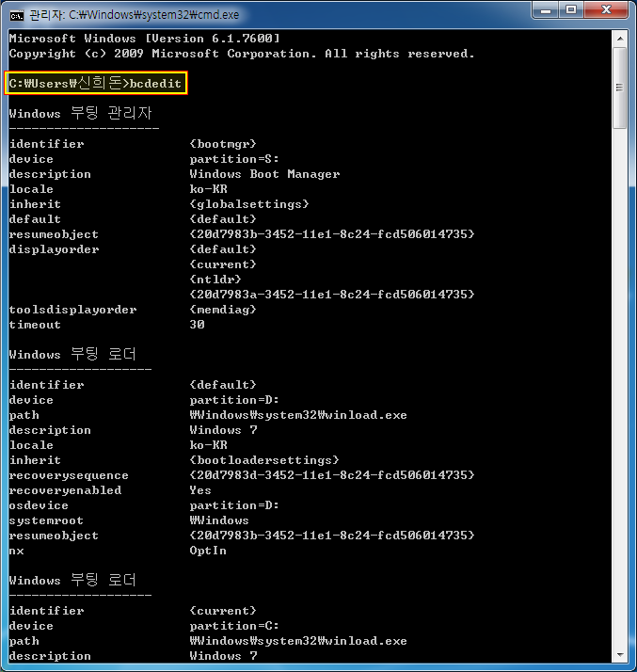Click the {bootmgr} identifier value
This screenshot has height=672, width=637.
coord(223,144)
